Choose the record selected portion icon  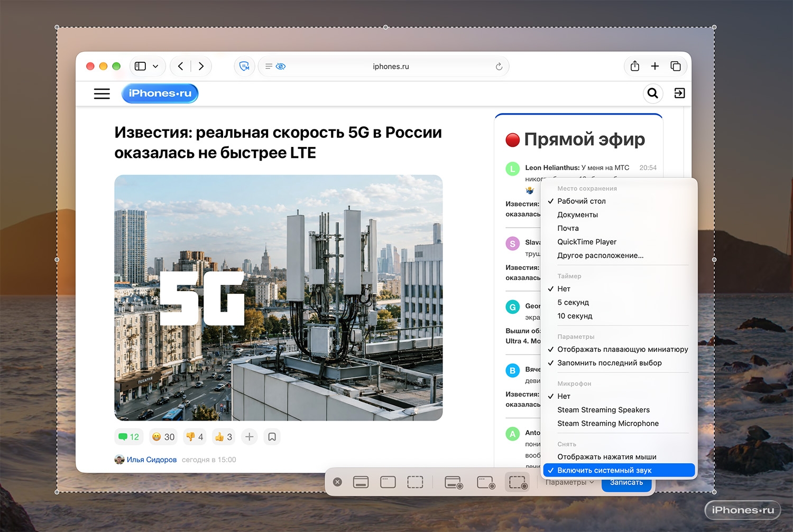tap(518, 482)
